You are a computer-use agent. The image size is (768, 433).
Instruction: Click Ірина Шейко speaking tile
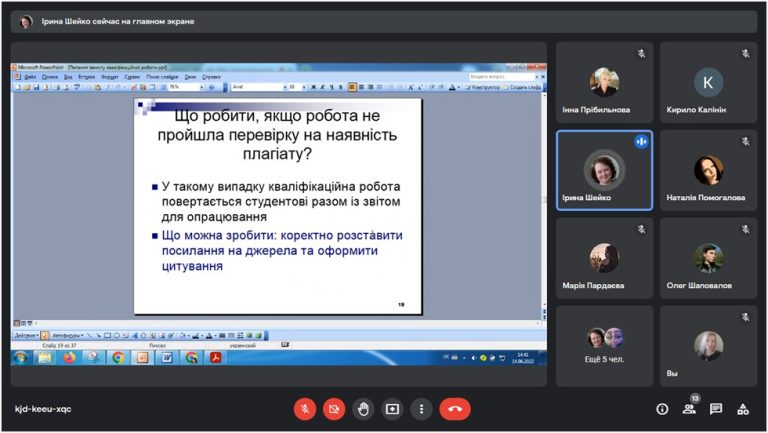[x=604, y=170]
